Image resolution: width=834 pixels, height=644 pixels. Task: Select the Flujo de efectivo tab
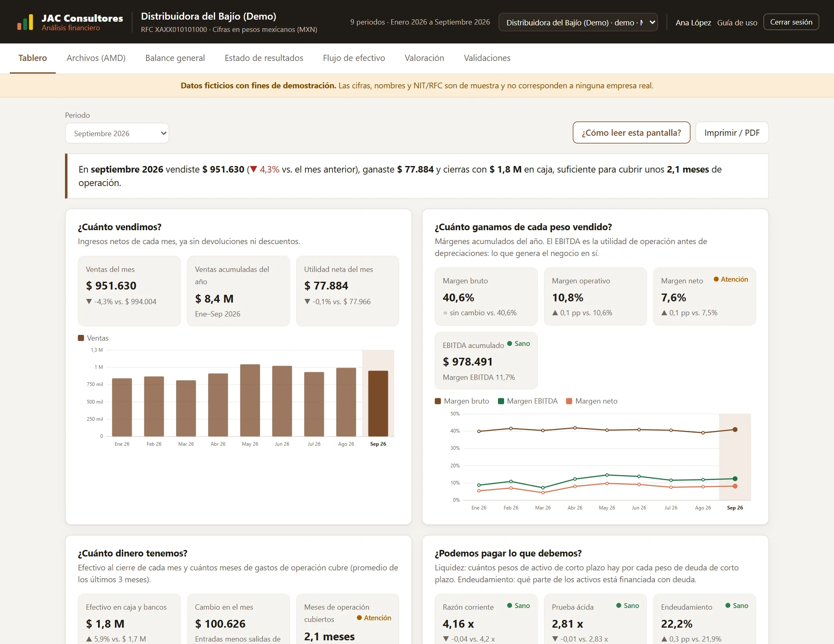point(354,58)
